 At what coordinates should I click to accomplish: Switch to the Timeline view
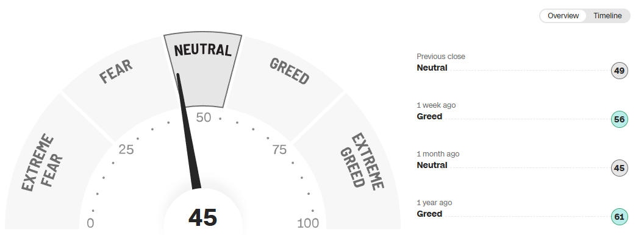tap(607, 16)
